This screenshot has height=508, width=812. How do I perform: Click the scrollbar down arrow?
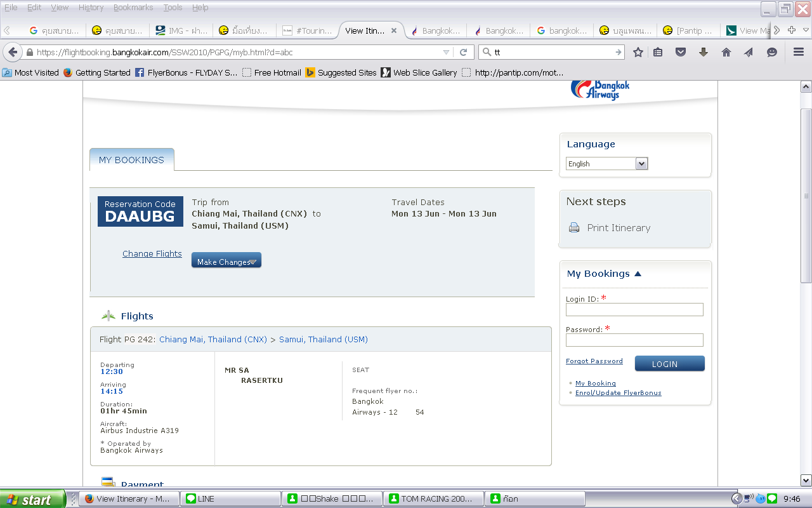(x=806, y=480)
